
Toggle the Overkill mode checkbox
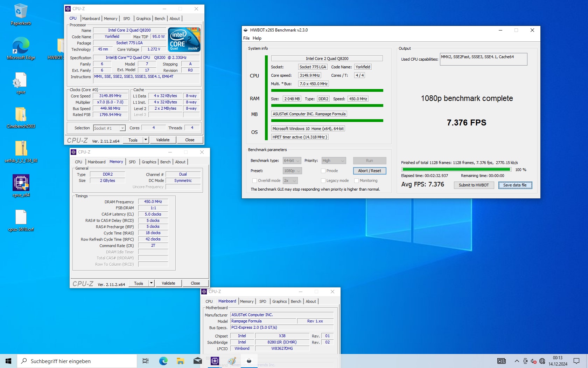tap(254, 180)
